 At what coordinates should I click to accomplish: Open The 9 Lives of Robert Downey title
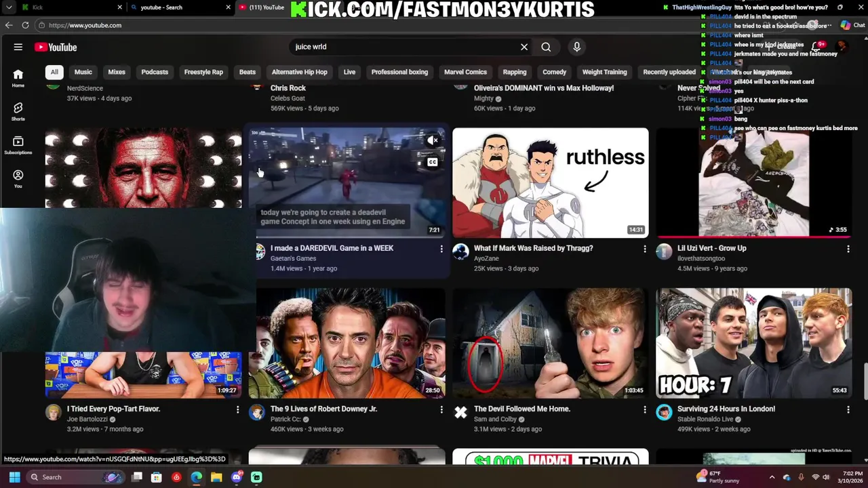[323, 409]
